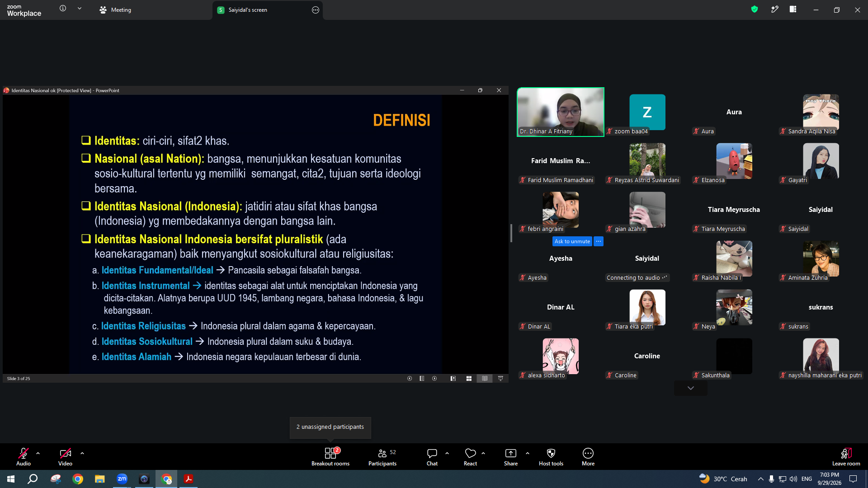Click the green encryption shield icon
The image size is (868, 488).
pyautogui.click(x=755, y=9)
